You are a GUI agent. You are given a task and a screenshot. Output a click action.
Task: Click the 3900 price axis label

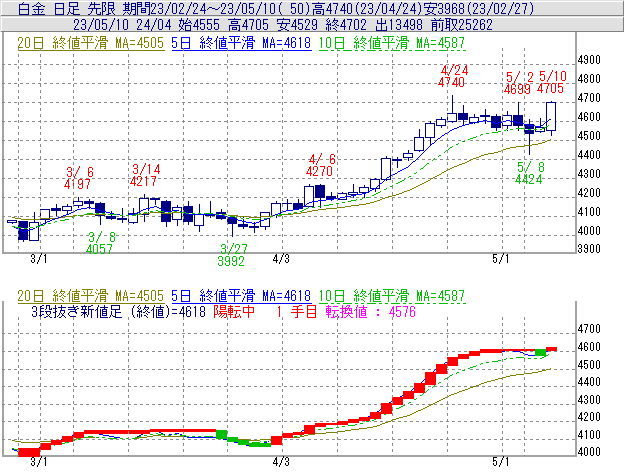click(x=589, y=249)
